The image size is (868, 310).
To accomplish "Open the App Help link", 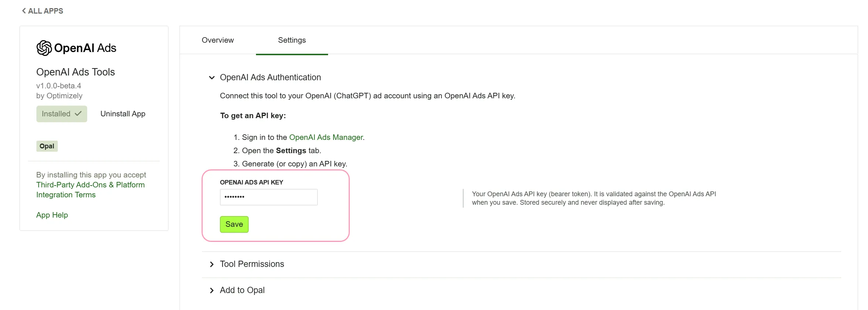I will tap(52, 215).
